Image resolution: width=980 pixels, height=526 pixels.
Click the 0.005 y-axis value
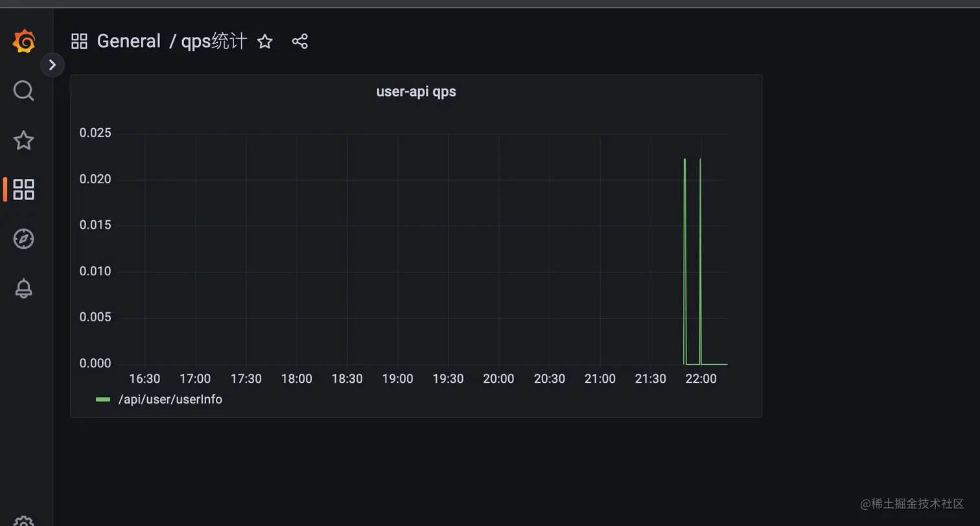click(x=95, y=317)
